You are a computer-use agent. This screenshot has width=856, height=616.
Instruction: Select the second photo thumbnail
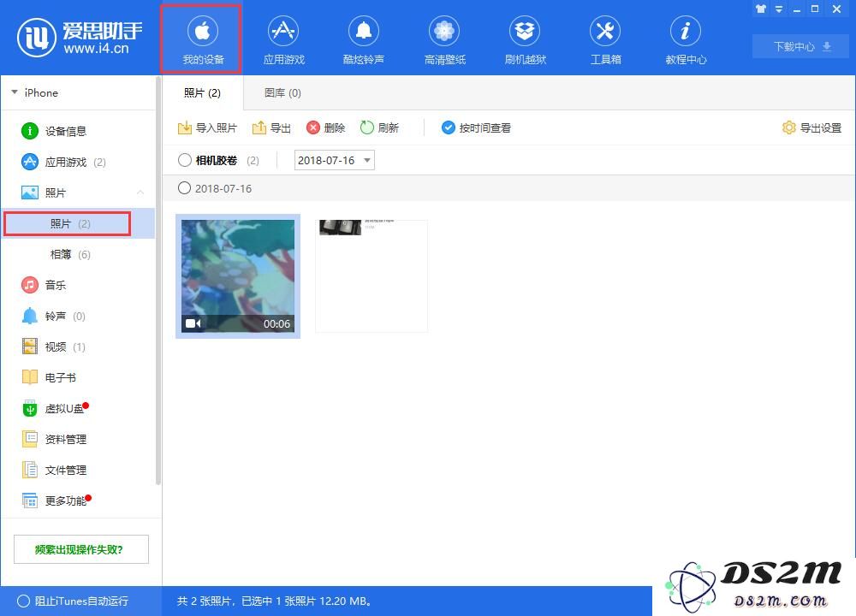tap(372, 276)
